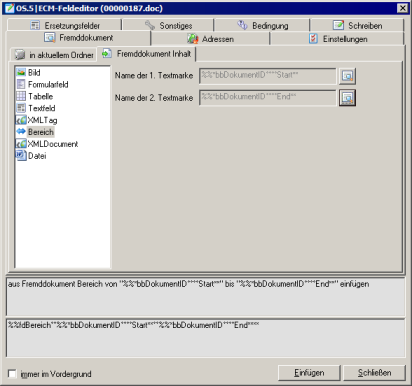Switch to the Sonstiges tab
The width and height of the screenshot is (412, 386).
pos(168,25)
